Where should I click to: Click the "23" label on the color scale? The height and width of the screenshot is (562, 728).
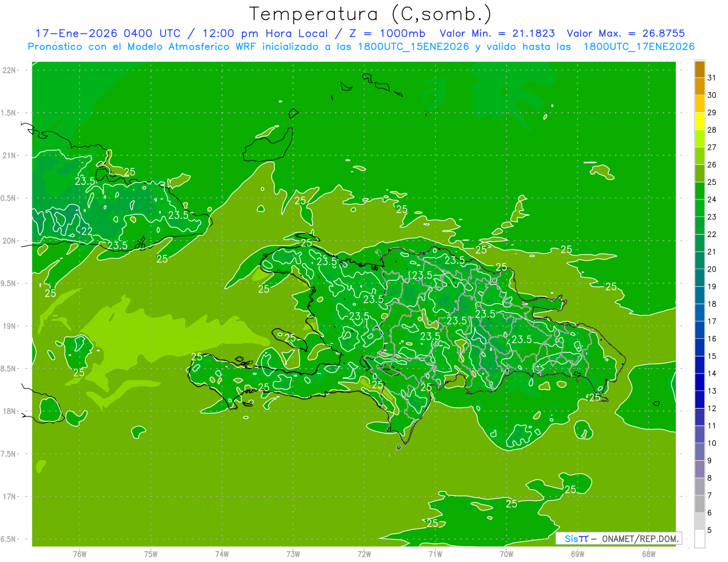click(712, 217)
